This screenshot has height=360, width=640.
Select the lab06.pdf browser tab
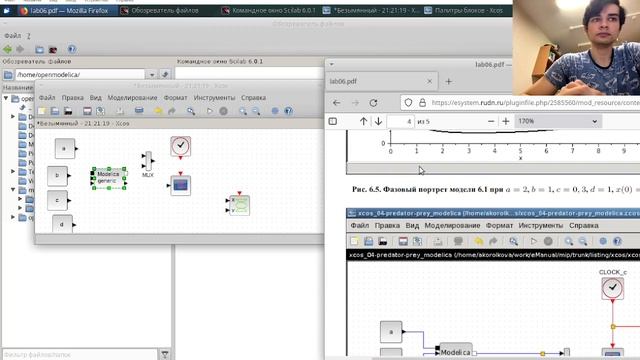(382, 81)
